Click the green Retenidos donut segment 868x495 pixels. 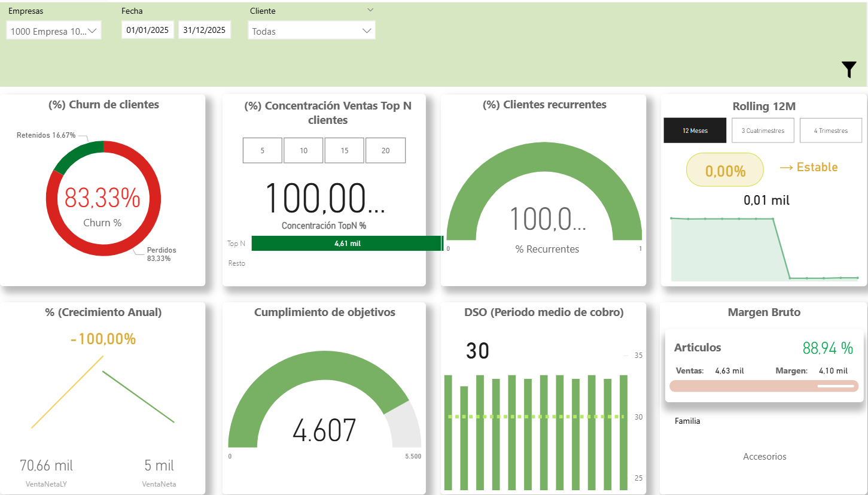pyautogui.click(x=78, y=153)
